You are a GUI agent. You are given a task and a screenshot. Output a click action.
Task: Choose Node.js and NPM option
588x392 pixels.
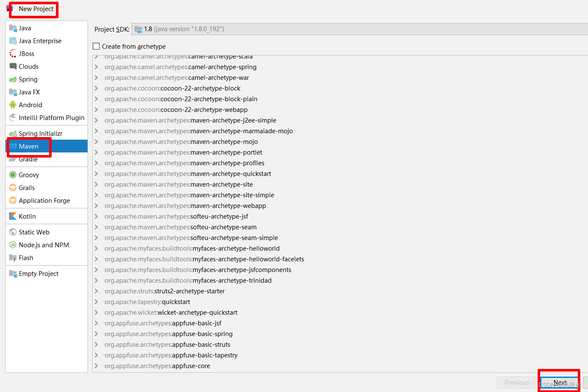[x=47, y=245]
